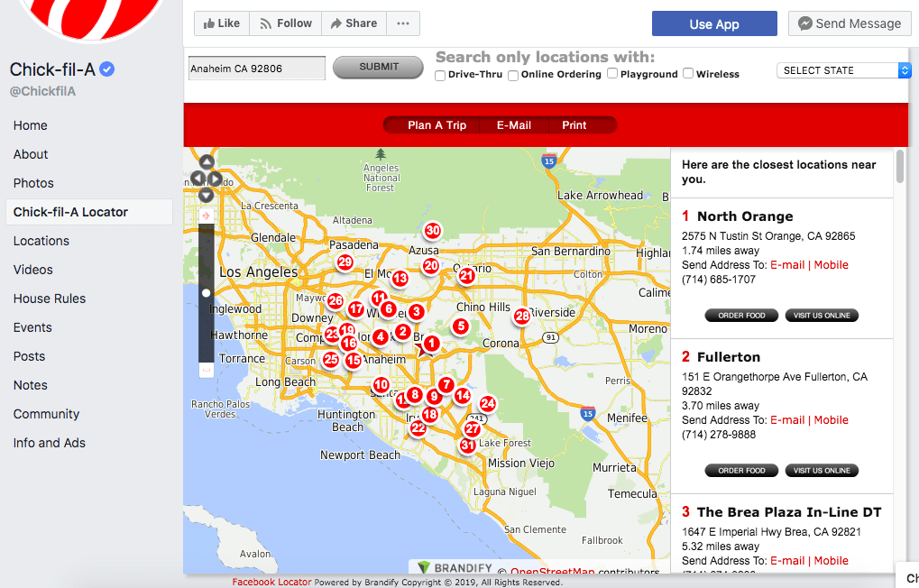Image resolution: width=919 pixels, height=588 pixels.
Task: Tick the Playground filter checkbox
Action: coord(612,73)
